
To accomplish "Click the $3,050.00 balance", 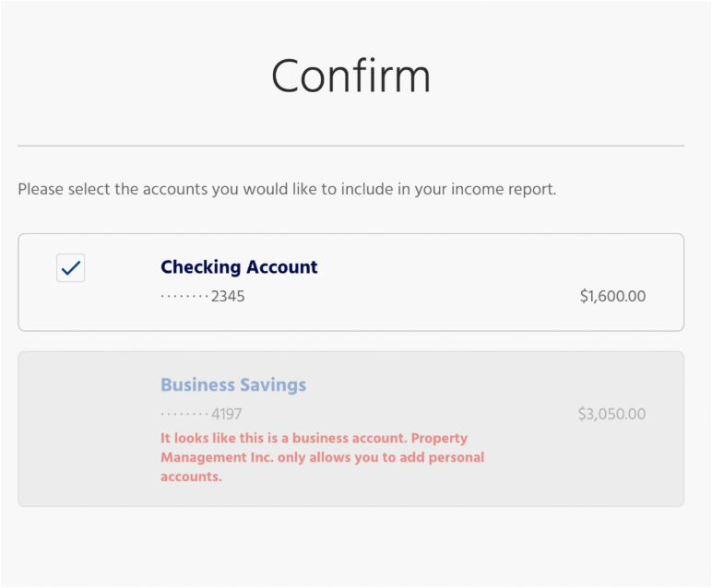I will [x=611, y=415].
